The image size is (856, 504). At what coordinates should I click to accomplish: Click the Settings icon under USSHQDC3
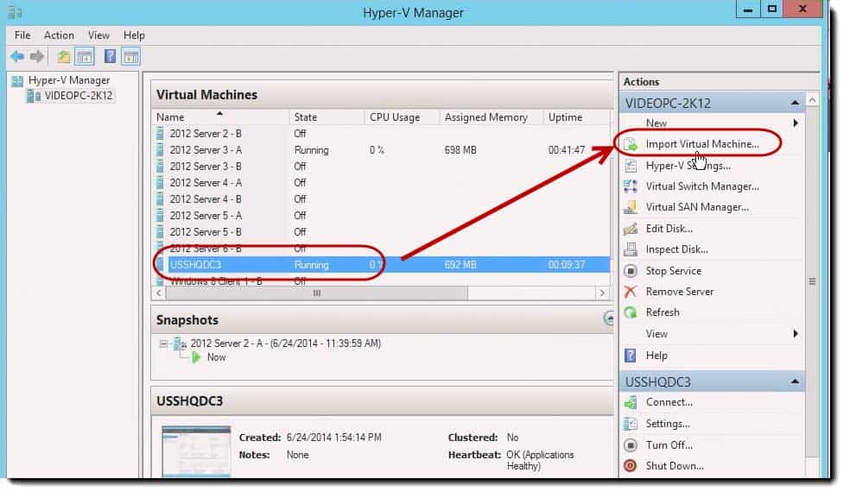631,424
